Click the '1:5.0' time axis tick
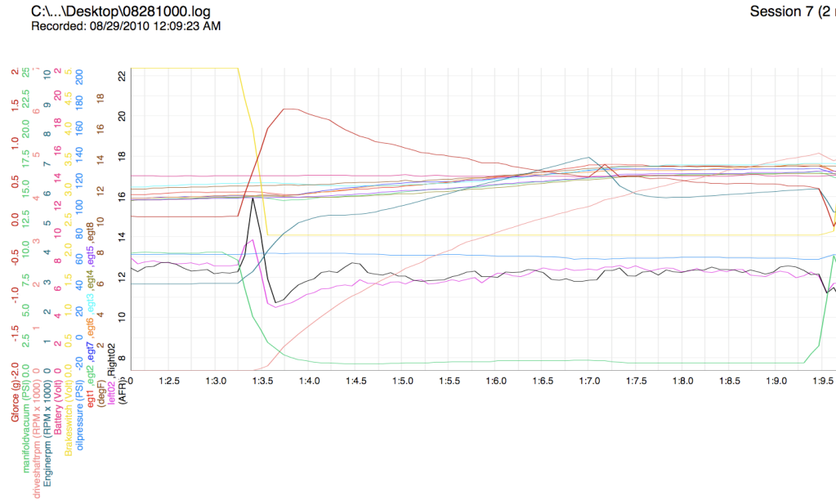Viewport: 836px width, 504px height. click(x=403, y=381)
